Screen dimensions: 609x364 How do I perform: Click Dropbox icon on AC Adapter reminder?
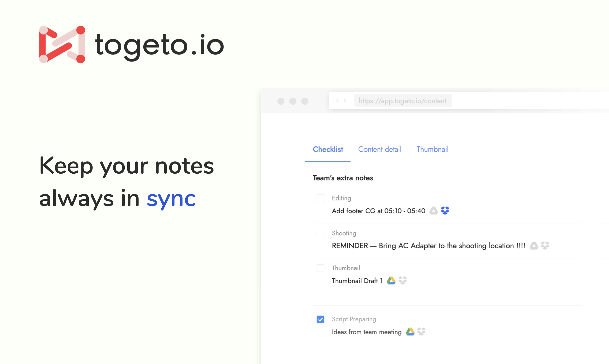(x=545, y=245)
